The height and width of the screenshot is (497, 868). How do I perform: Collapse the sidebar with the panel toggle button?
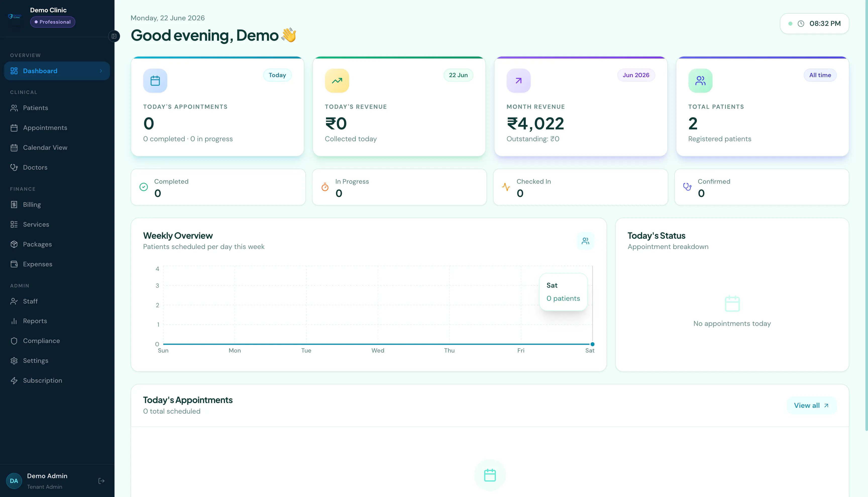114,36
